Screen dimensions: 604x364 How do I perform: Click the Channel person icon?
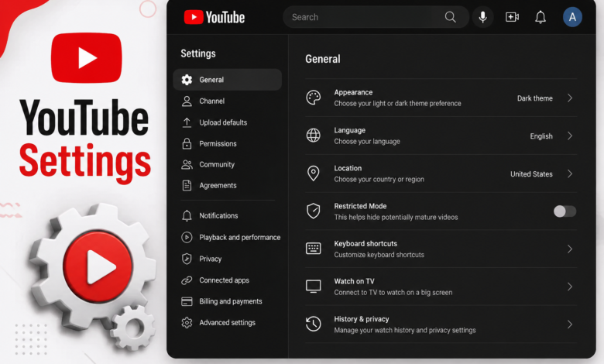187,101
